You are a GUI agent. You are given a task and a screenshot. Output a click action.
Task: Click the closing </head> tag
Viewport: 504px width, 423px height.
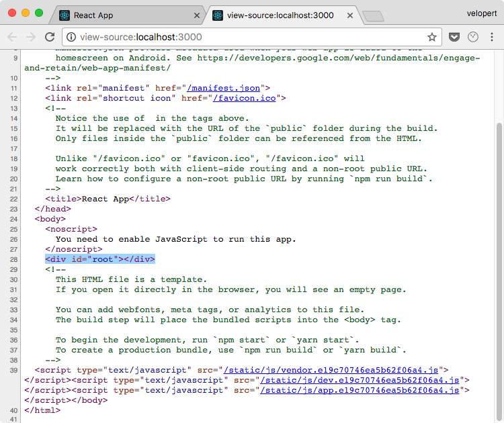pos(52,209)
